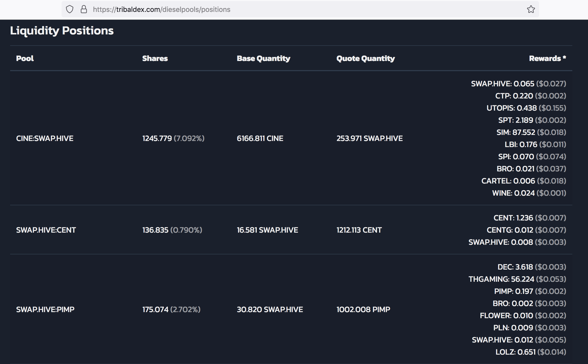
Task: Click reward LOLZ: 0.651 ($0.014)
Action: click(531, 352)
